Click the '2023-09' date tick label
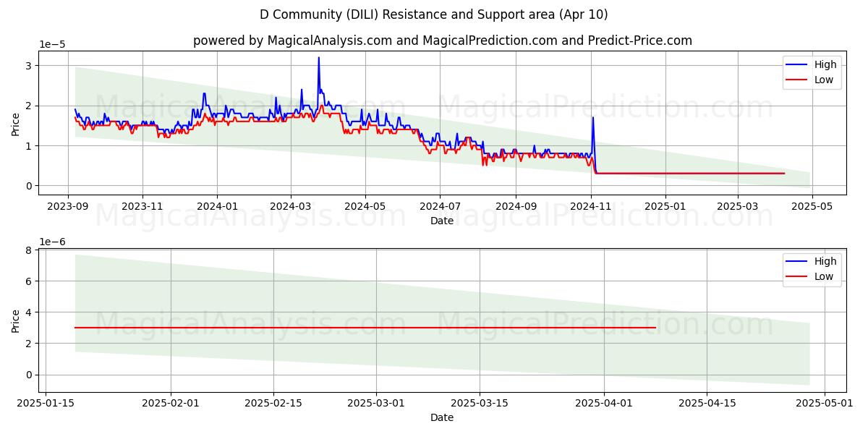The image size is (868, 434). coord(68,207)
